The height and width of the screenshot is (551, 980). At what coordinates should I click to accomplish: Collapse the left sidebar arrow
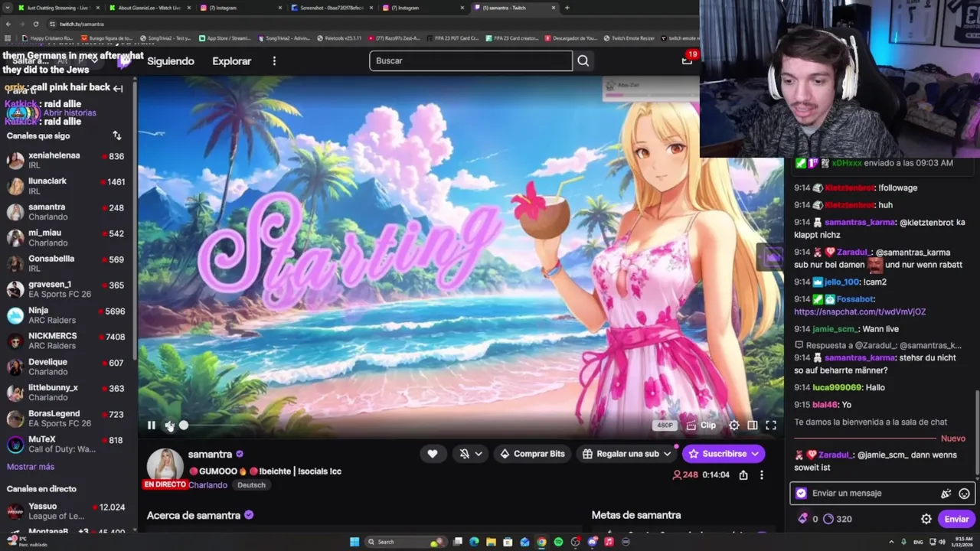pyautogui.click(x=117, y=88)
